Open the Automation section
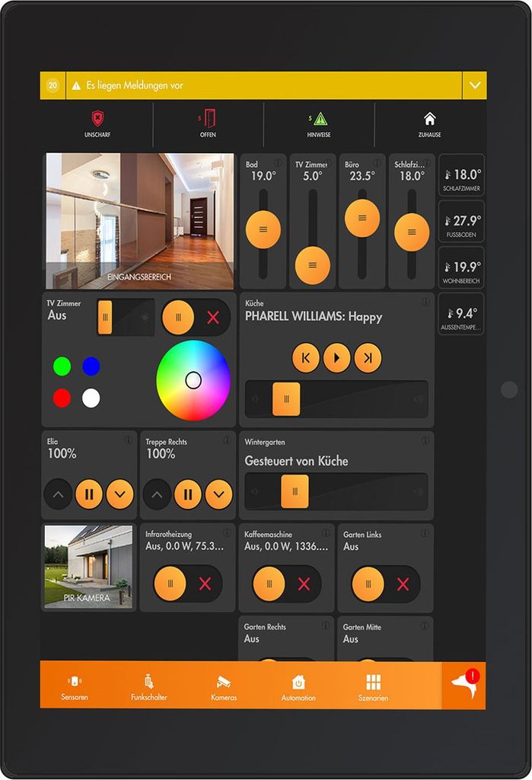Screen dimensions: 532x780 pyautogui.click(x=298, y=688)
